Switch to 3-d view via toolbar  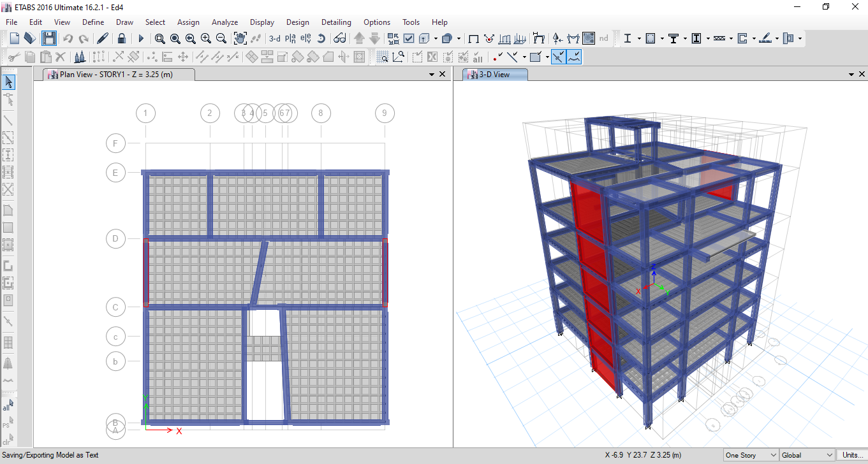[x=275, y=38]
